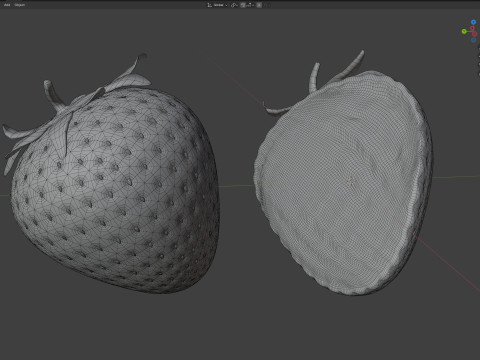Image resolution: width=480 pixels, height=360 pixels.
Task: Click the red X axis gizmo handle
Action: tap(472, 28)
